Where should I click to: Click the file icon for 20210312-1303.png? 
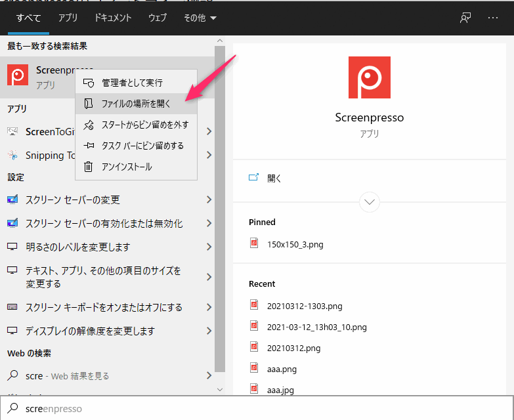[254, 304]
